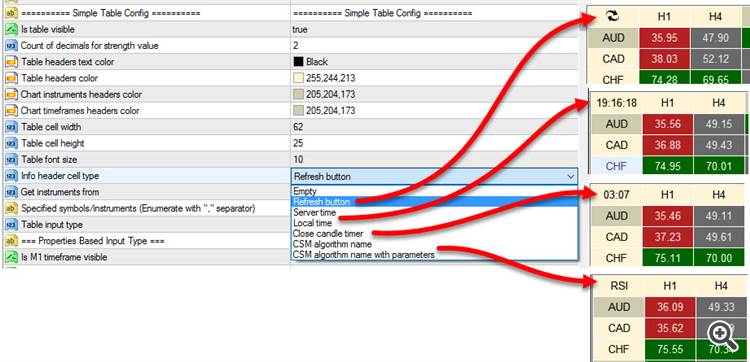Click the AUD H4 cell showing 49.15

[719, 124]
